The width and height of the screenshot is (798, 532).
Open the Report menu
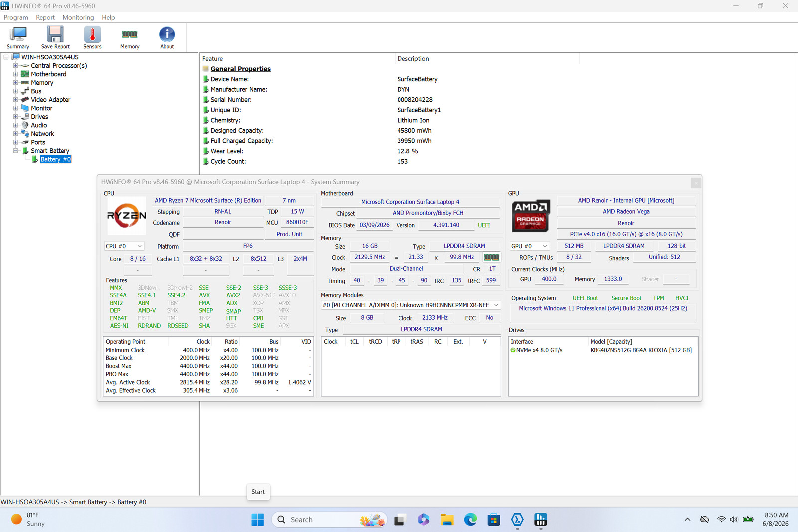(x=45, y=17)
